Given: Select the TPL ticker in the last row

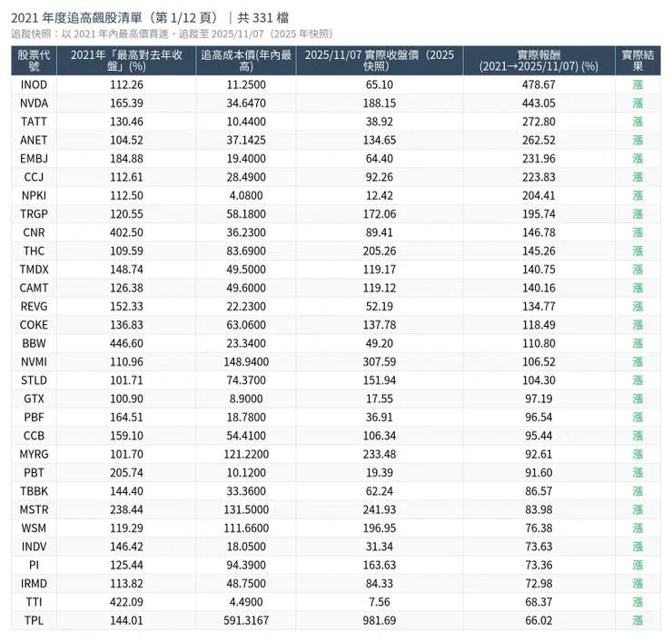Looking at the screenshot, I should tap(35, 620).
